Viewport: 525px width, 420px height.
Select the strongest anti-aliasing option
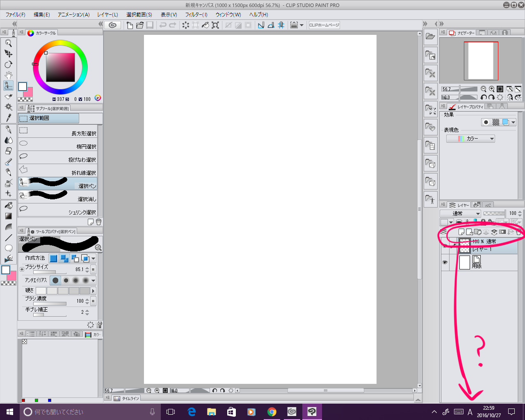point(85,281)
